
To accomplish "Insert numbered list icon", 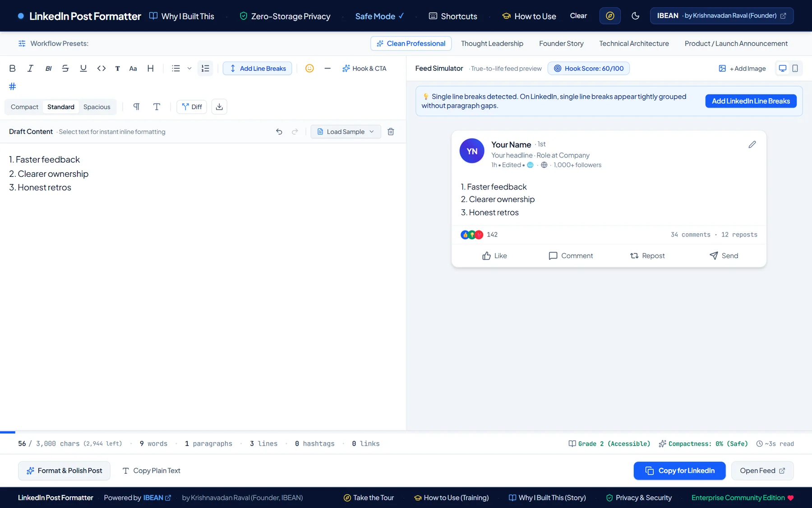I will (x=205, y=69).
